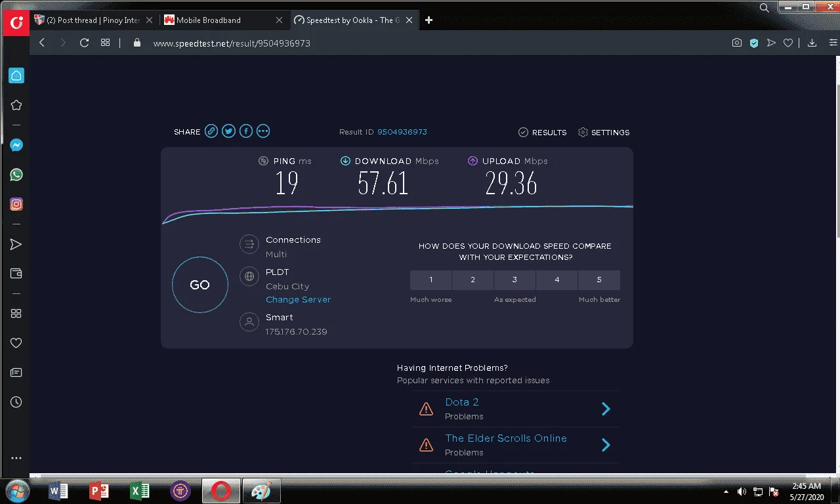Open The Elder Scrolls Online problems link

coord(506,438)
